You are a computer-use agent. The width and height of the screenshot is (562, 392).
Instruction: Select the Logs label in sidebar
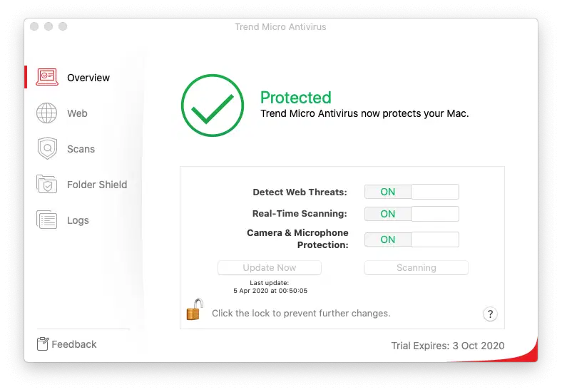(x=78, y=220)
